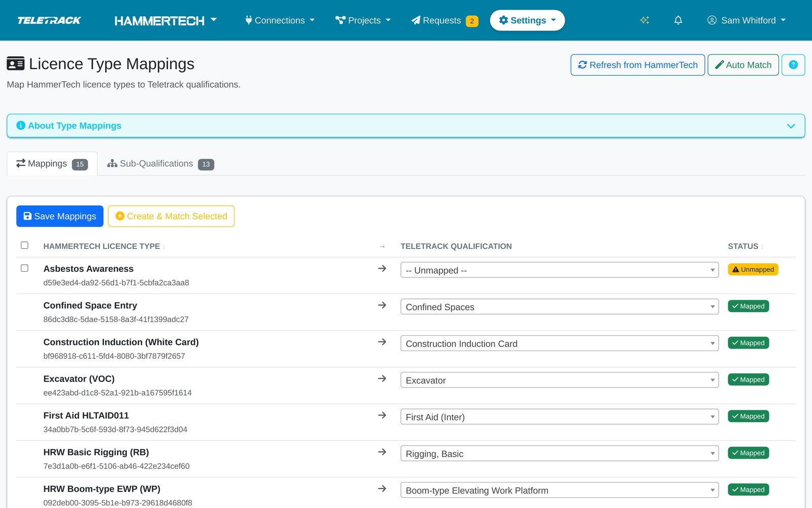812x508 pixels.
Task: Open the First Aid (Inter) dropdown
Action: click(x=559, y=417)
